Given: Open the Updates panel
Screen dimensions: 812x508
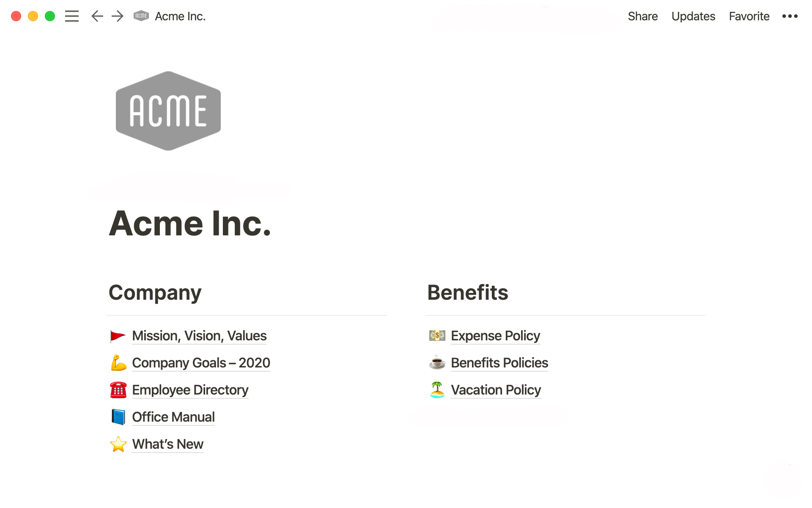Looking at the screenshot, I should coord(693,16).
